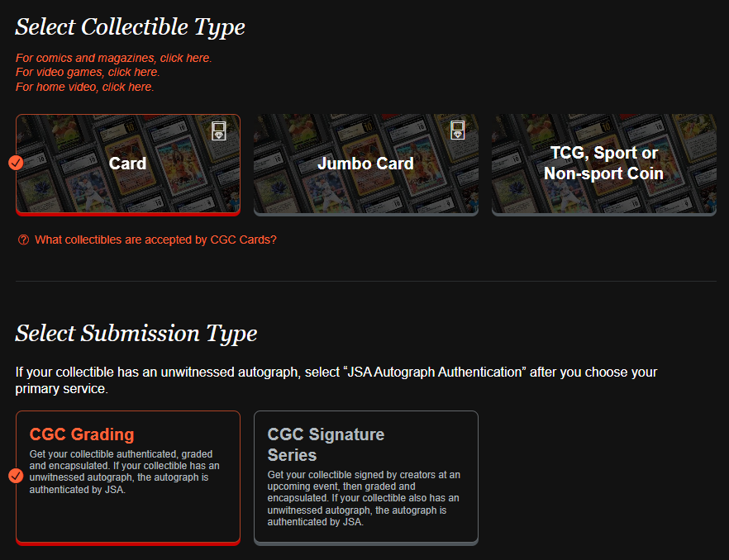The height and width of the screenshot is (560, 729).
Task: Click the Select Submission Type heading
Action: coord(136,333)
